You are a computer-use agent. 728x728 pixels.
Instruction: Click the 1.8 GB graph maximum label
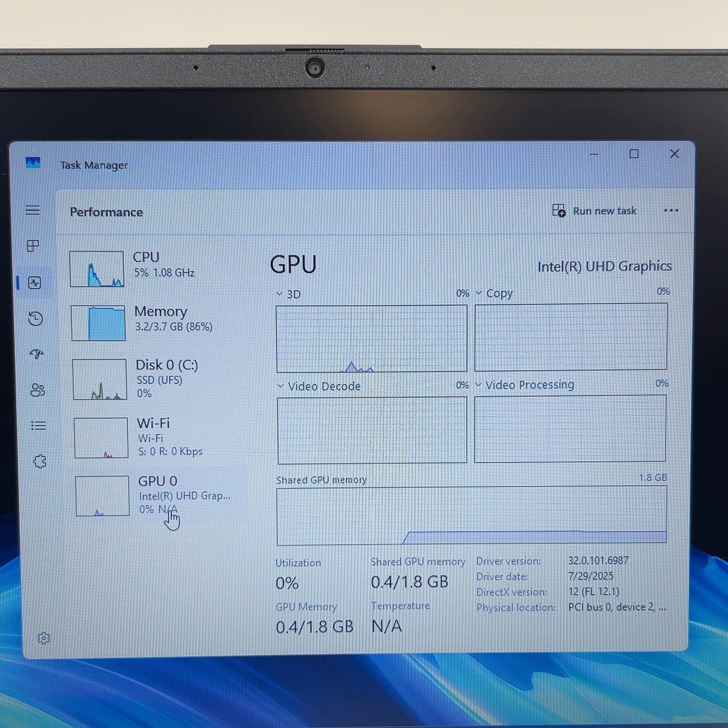pyautogui.click(x=653, y=478)
